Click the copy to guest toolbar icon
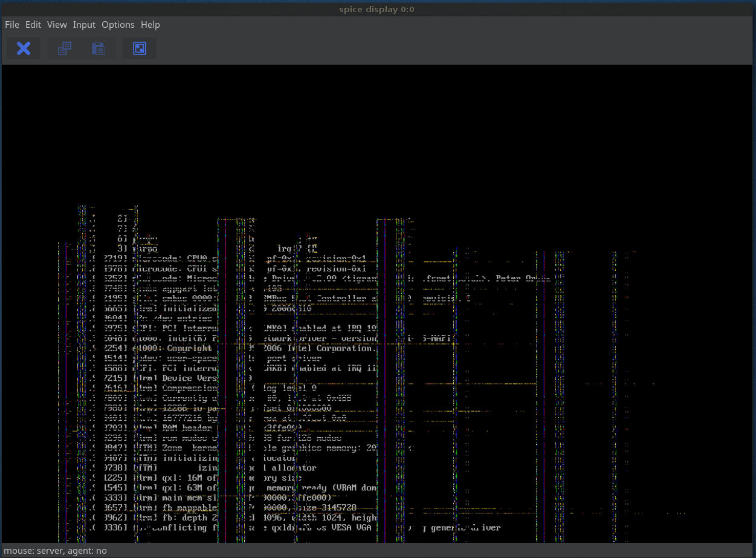756x558 pixels. [x=65, y=48]
